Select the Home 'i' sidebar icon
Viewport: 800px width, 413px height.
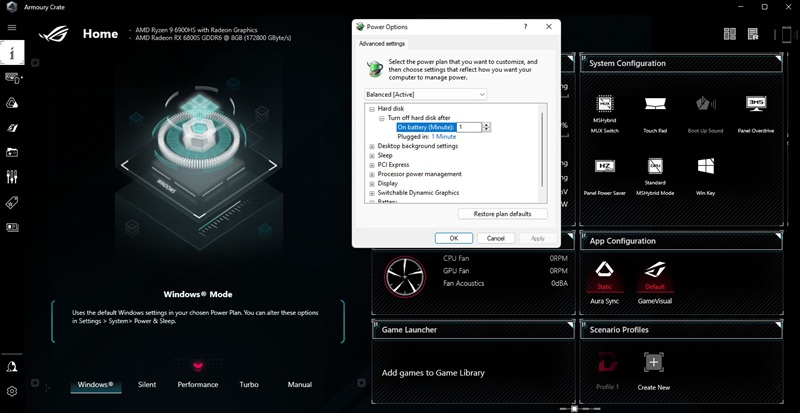(12, 53)
